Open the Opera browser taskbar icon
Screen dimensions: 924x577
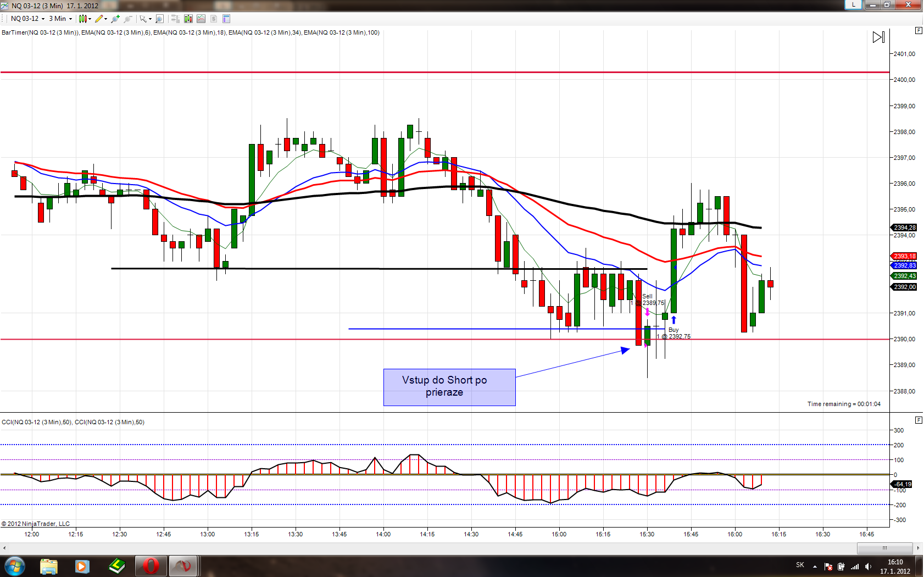(151, 566)
